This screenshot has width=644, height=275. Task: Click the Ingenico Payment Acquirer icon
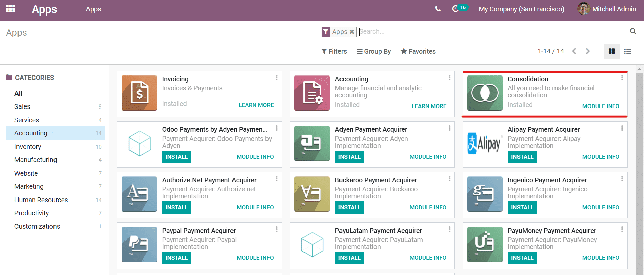pos(485,194)
